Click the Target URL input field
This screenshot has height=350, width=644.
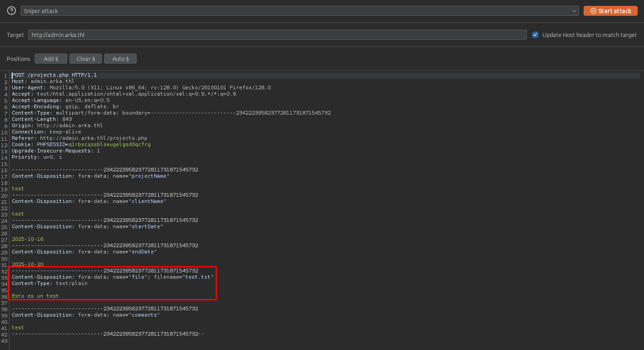pyautogui.click(x=277, y=35)
